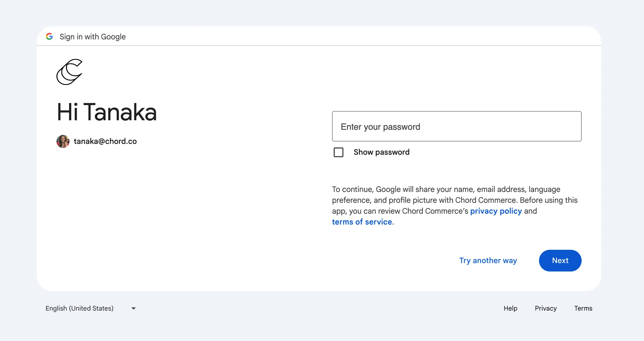Click Tanaka's profile picture avatar
This screenshot has width=644, height=341.
tap(63, 141)
